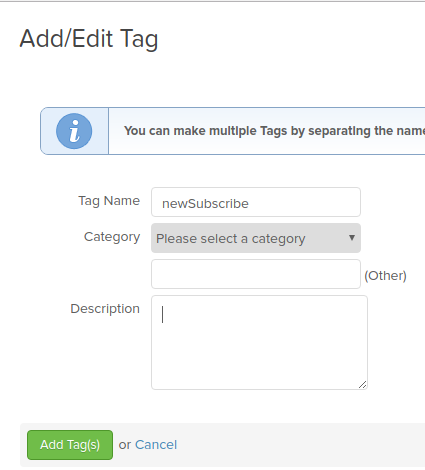Click the Tag Name label
The width and height of the screenshot is (425, 470).
pyautogui.click(x=109, y=201)
